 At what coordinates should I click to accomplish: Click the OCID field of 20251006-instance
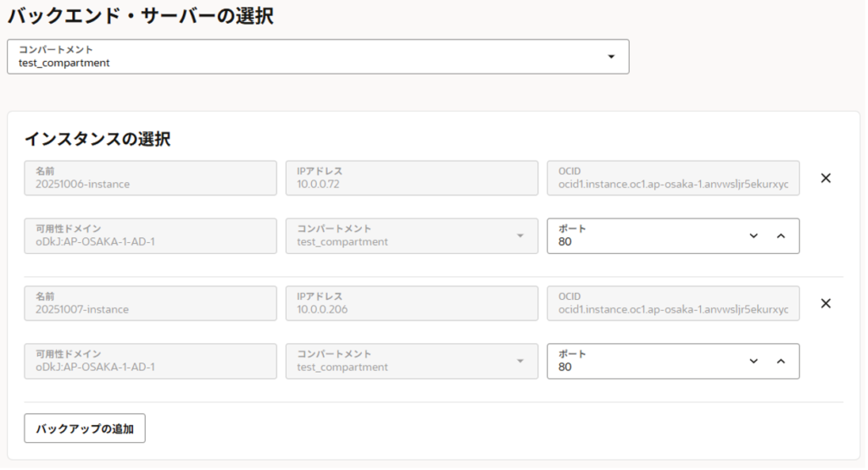pyautogui.click(x=673, y=178)
